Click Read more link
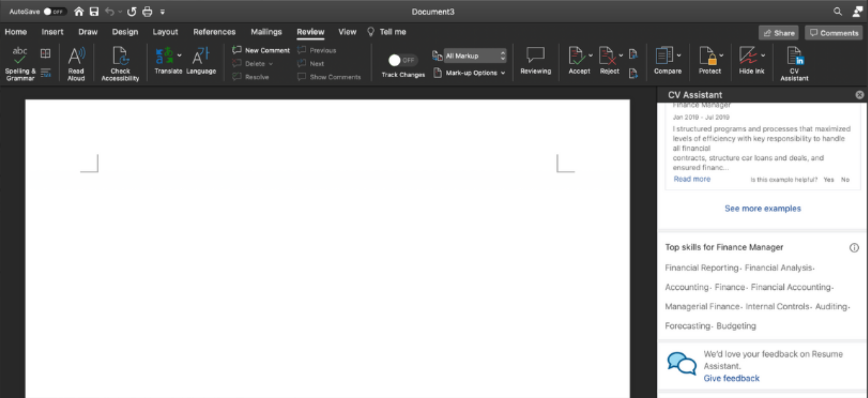This screenshot has width=868, height=398. click(692, 179)
